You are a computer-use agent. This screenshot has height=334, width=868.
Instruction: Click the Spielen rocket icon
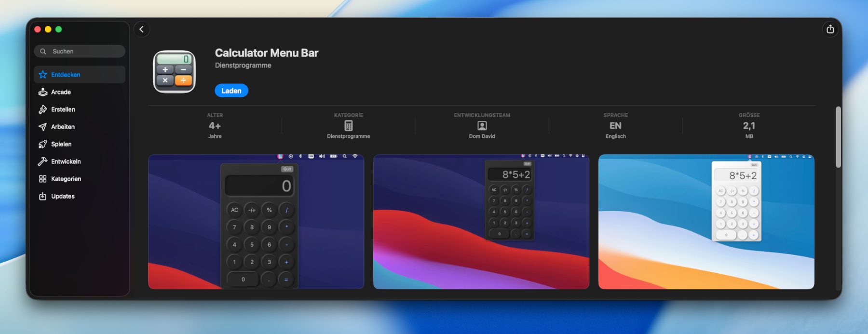43,144
